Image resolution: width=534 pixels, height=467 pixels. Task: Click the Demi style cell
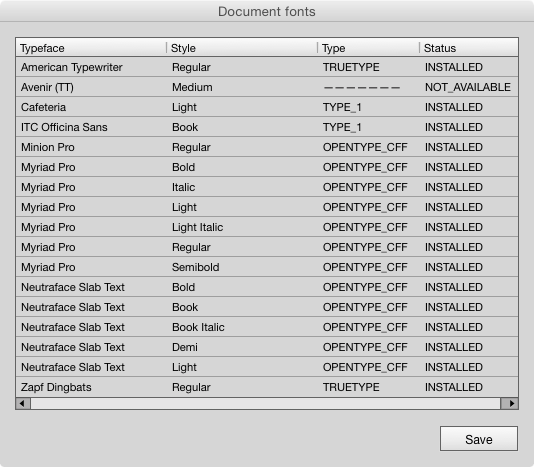point(185,347)
